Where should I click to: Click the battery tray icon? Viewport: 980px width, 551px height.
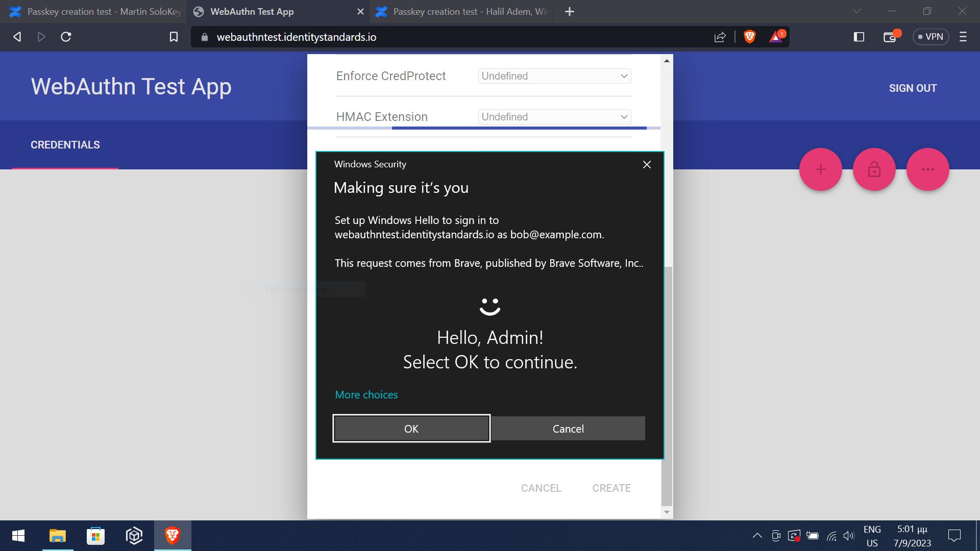(813, 536)
